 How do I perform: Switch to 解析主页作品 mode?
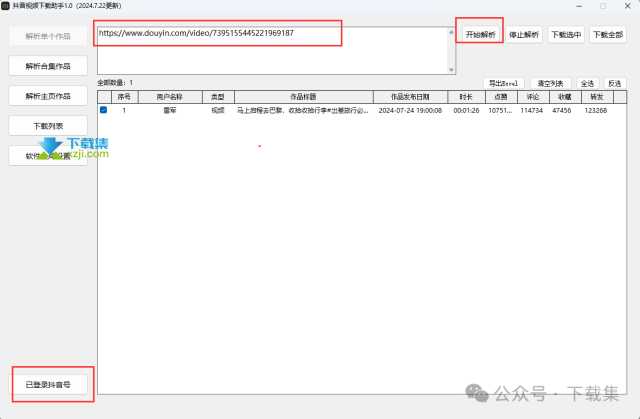coord(48,96)
